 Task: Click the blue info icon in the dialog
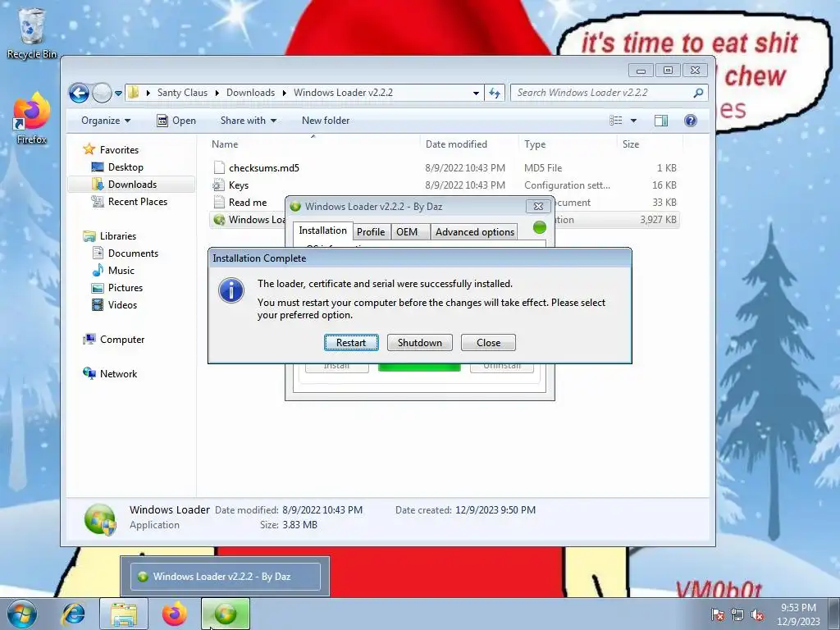tap(231, 290)
